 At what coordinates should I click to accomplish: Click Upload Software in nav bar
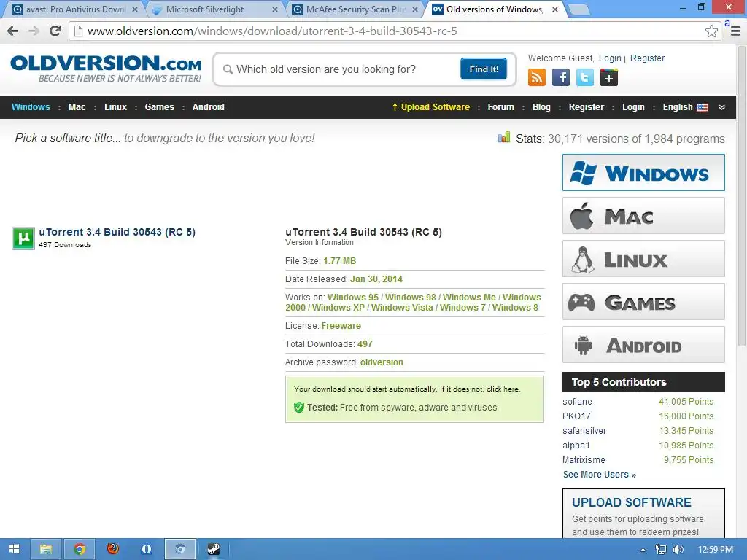(x=430, y=107)
